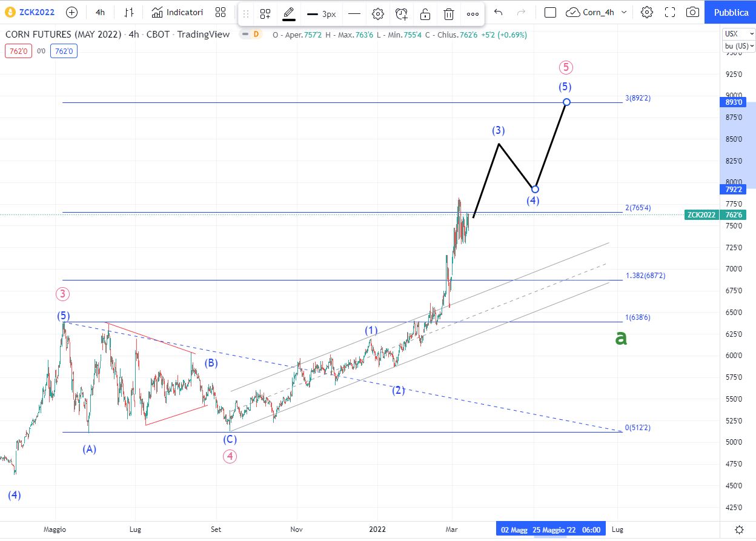756x541 pixels.
Task: Delete the selected drawing
Action: tap(449, 13)
